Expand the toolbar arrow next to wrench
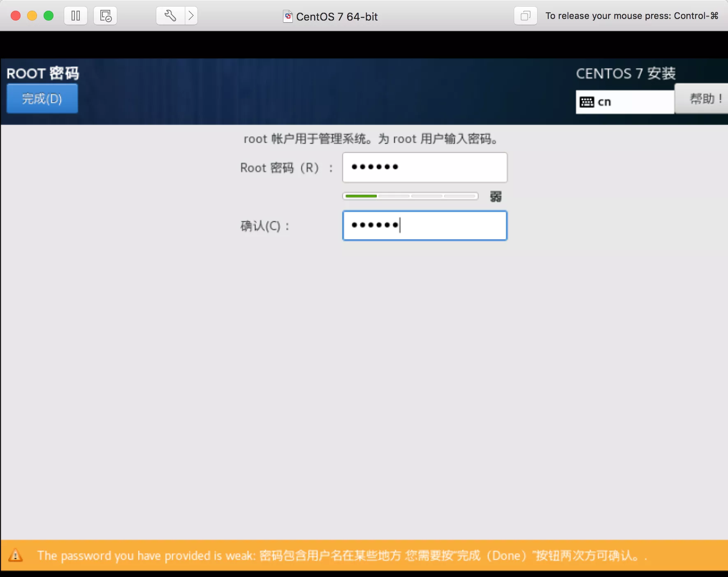 coord(191,16)
